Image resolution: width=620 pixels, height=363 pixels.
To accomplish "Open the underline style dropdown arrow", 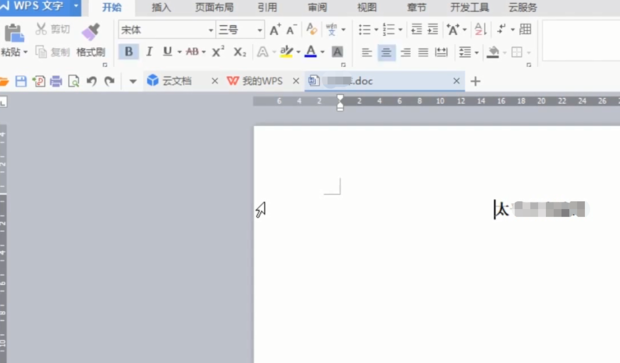I will (180, 52).
